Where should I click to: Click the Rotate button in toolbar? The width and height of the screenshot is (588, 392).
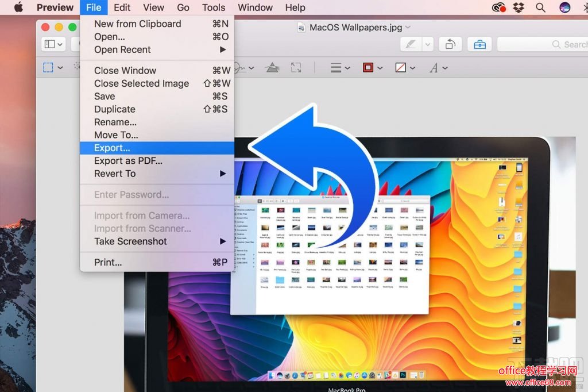(x=450, y=44)
